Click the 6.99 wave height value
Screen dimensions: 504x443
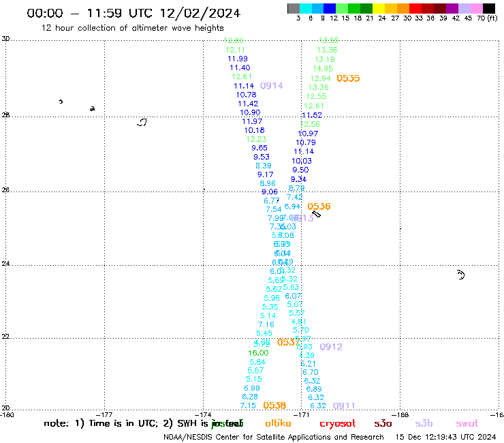click(252, 388)
